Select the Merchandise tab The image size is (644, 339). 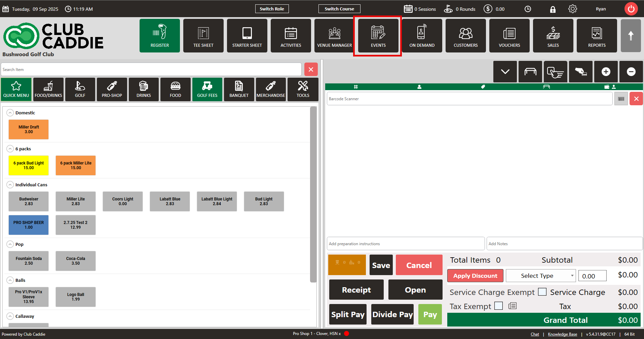(271, 89)
